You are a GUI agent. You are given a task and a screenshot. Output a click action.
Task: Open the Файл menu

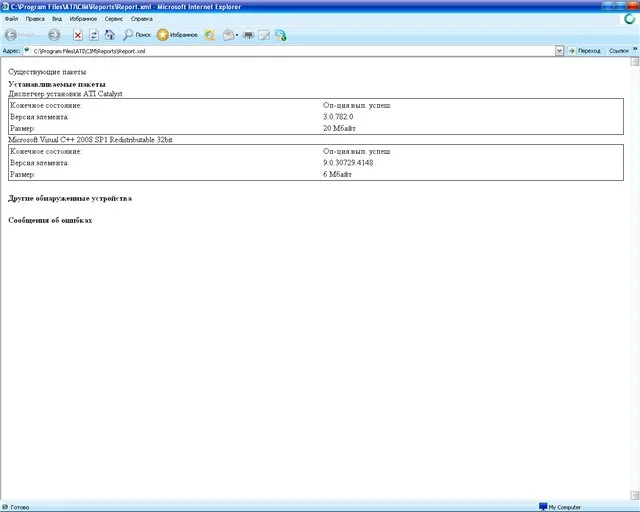11,19
